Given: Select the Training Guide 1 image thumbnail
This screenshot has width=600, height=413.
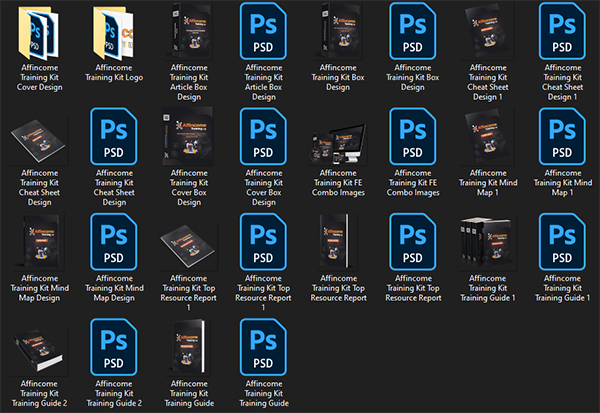Looking at the screenshot, I should (x=487, y=243).
